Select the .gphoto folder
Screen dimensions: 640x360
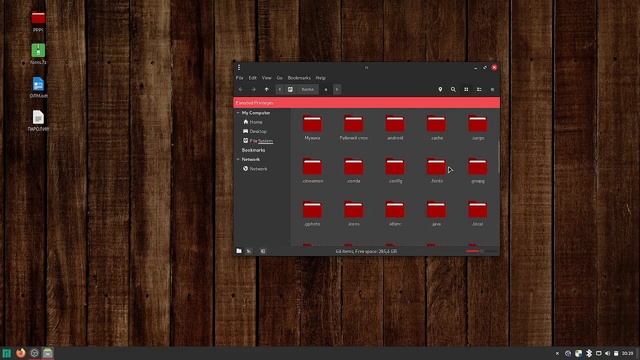[312, 213]
